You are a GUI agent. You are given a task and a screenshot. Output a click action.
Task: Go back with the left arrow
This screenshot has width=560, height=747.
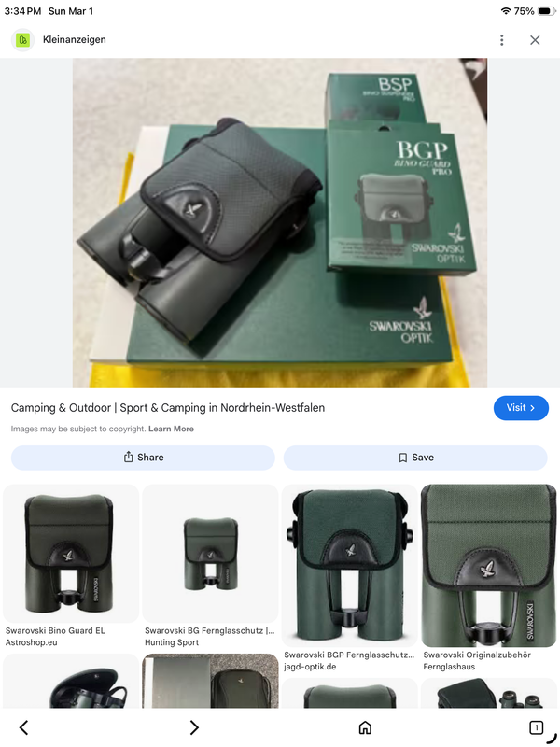coord(24,727)
